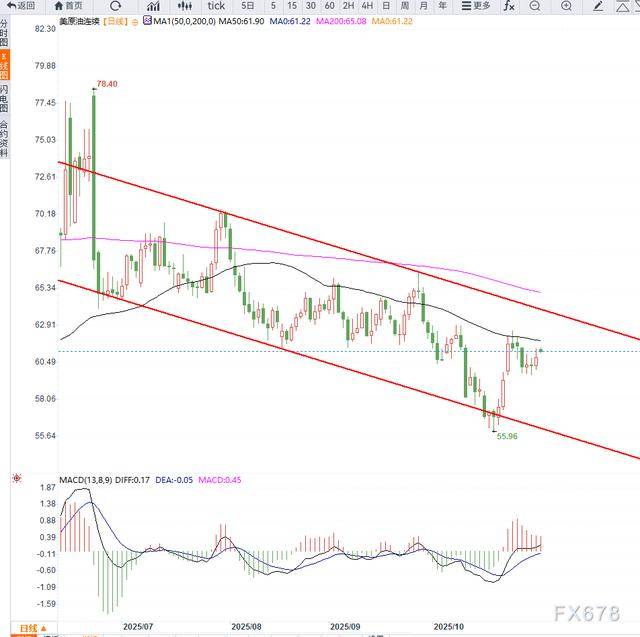This screenshot has width=640, height=637.
Task: Click the refresh circular arrow icon
Action: click(x=115, y=6)
